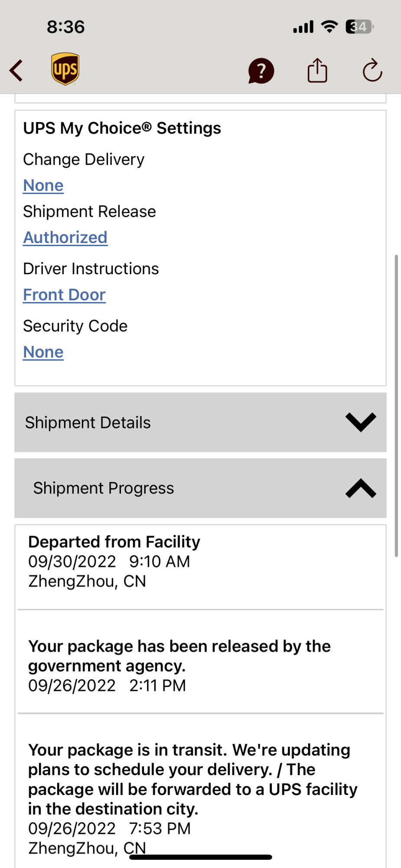Image resolution: width=401 pixels, height=868 pixels.
Task: Open the Authorized shipment release link
Action: coord(65,238)
